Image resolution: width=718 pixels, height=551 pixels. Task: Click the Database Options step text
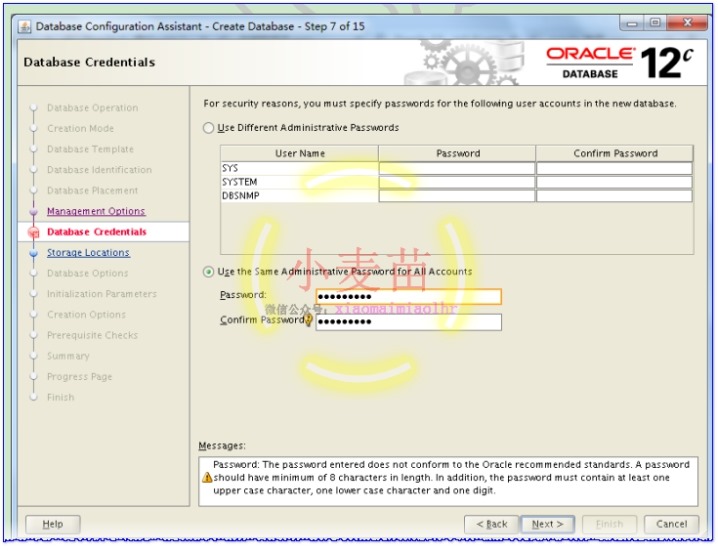(87, 273)
